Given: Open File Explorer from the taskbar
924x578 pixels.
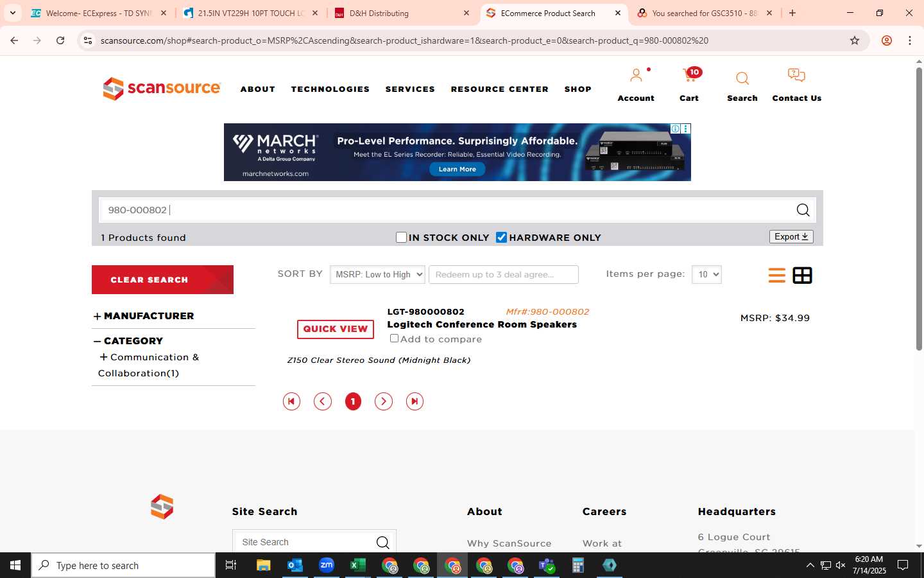Looking at the screenshot, I should click(x=263, y=565).
